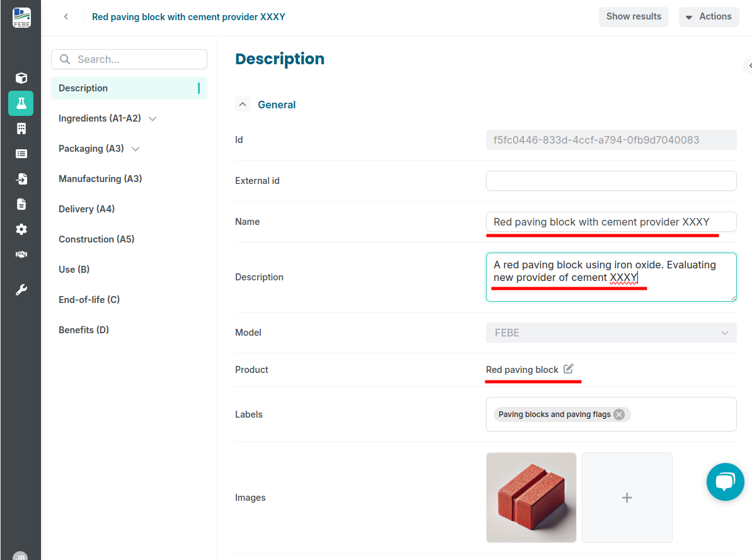752x560 pixels.
Task: Open the chat support bubble
Action: 725,481
